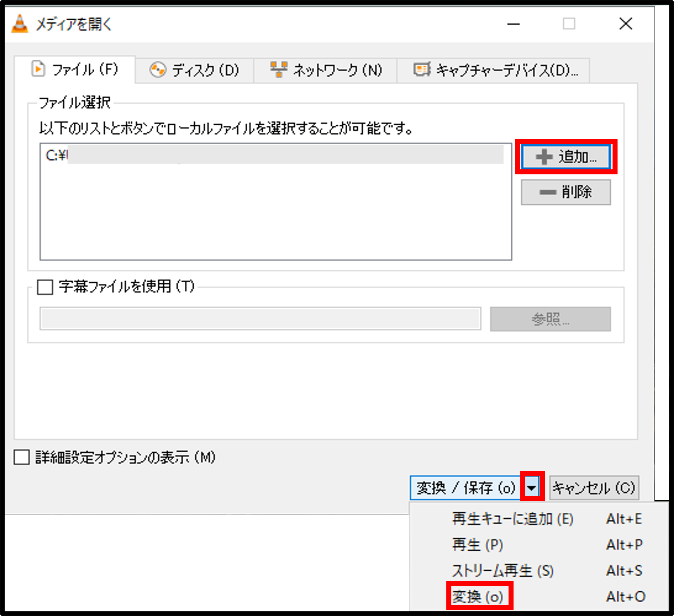Viewport: 674px width, 616px height.
Task: Click the disc icon on ディスク tab
Action: [x=158, y=70]
